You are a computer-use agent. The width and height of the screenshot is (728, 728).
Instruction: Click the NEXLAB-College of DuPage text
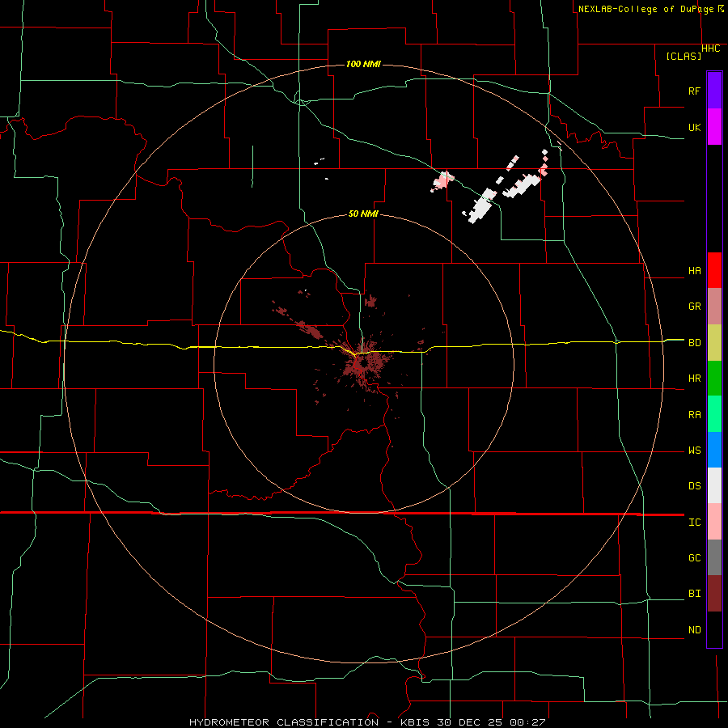point(647,9)
